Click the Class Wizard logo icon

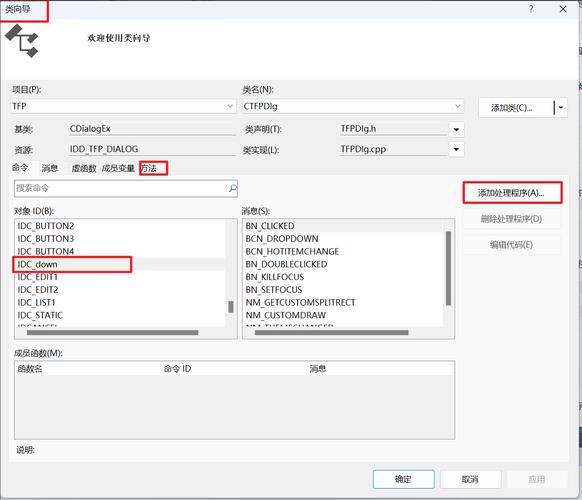point(22,41)
